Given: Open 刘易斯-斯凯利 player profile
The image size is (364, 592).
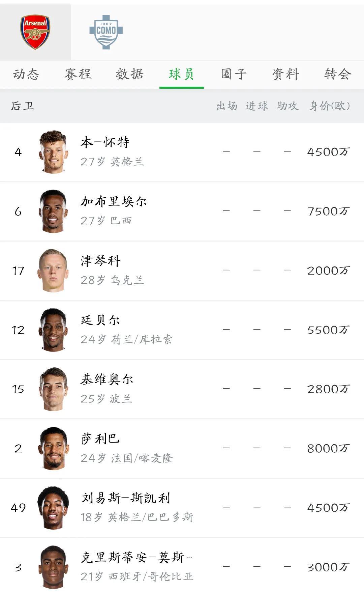Looking at the screenshot, I should pos(125,498).
